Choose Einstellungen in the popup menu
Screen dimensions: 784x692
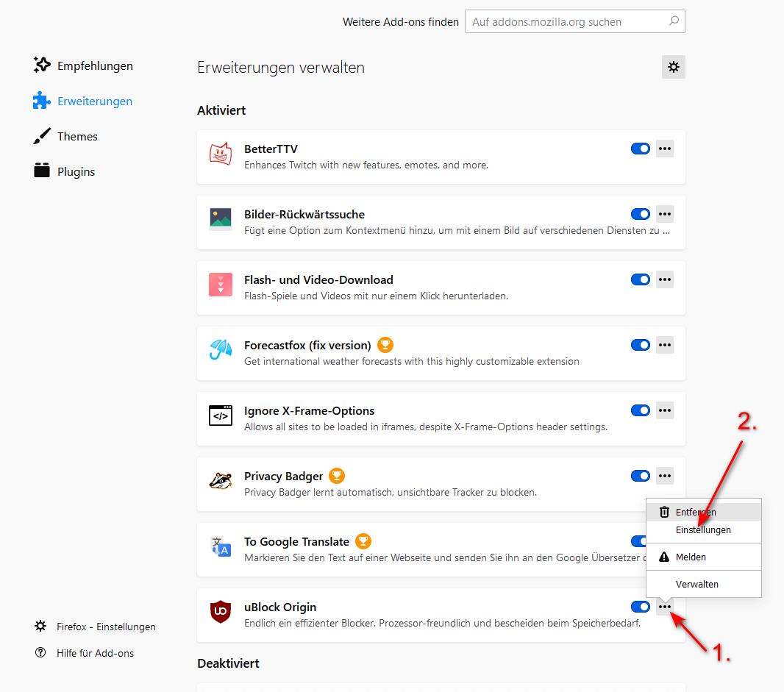click(x=704, y=529)
